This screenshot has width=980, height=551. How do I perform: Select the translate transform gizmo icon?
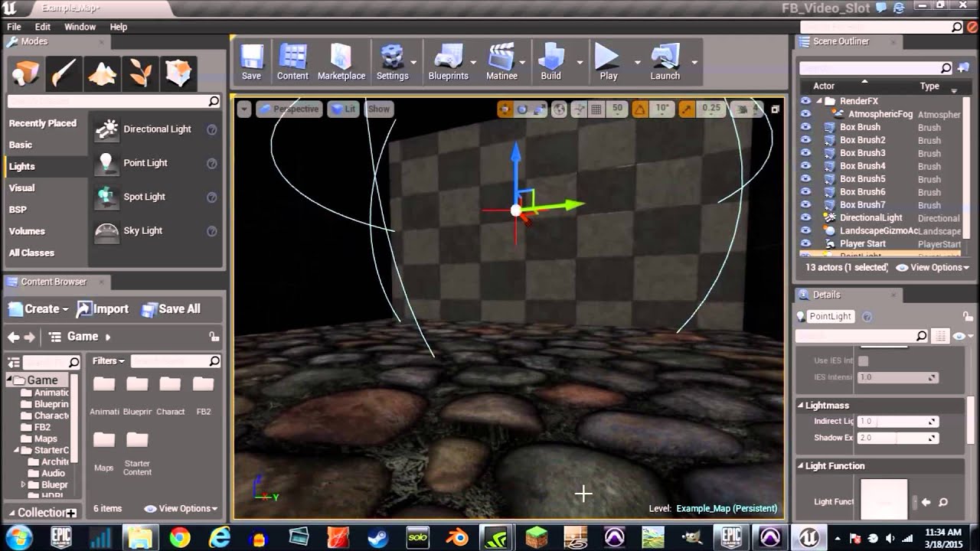505,109
